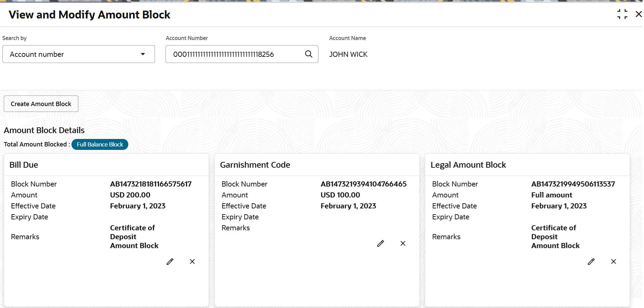Collapse the screen with the minimize-view icon
Image resolution: width=644 pixels, height=308 pixels.
pyautogui.click(x=622, y=14)
